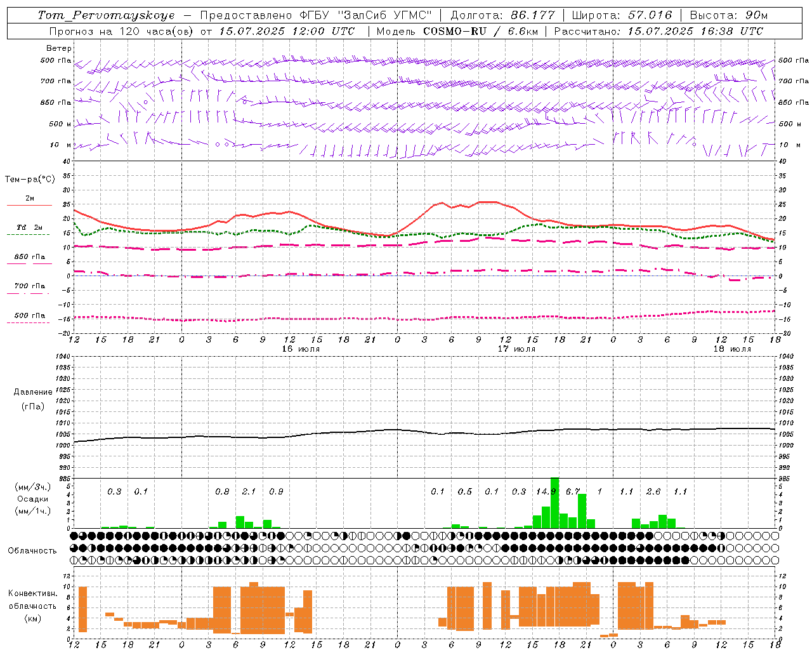Click the Давление panel label
Viewport: 812px width, 650px height.
pos(33,392)
